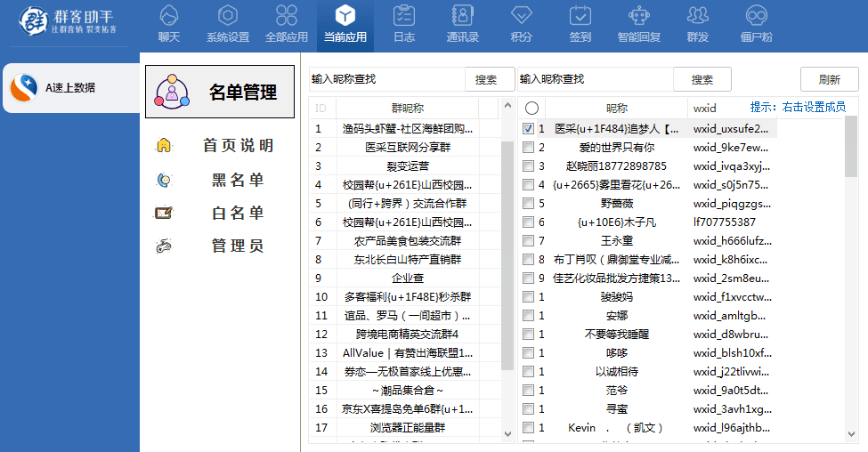Click group list scroll up arrow
The height and width of the screenshot is (452, 868).
[x=507, y=105]
